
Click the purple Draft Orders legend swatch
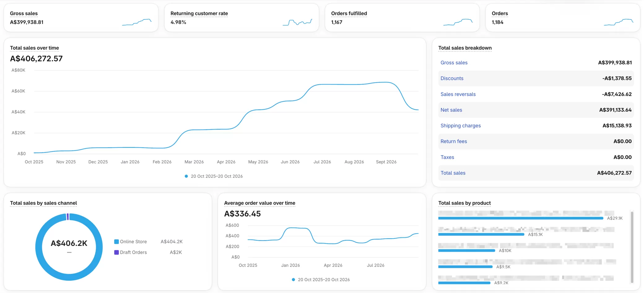[116, 252]
